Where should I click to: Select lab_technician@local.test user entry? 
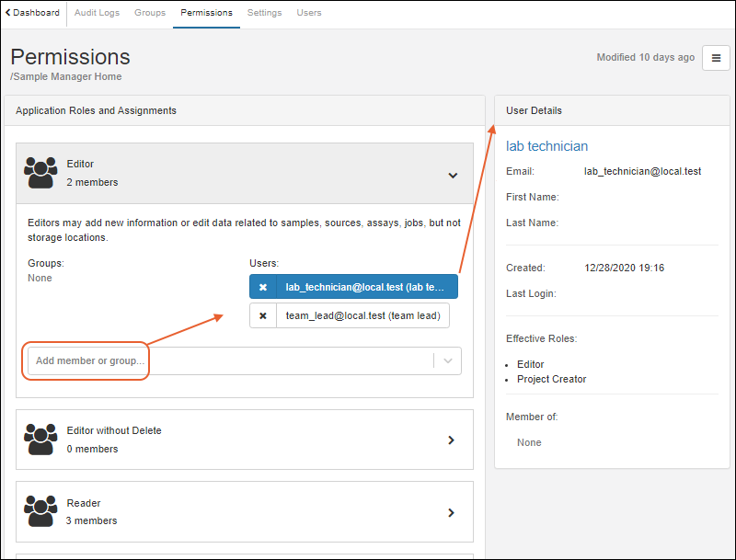click(x=365, y=288)
